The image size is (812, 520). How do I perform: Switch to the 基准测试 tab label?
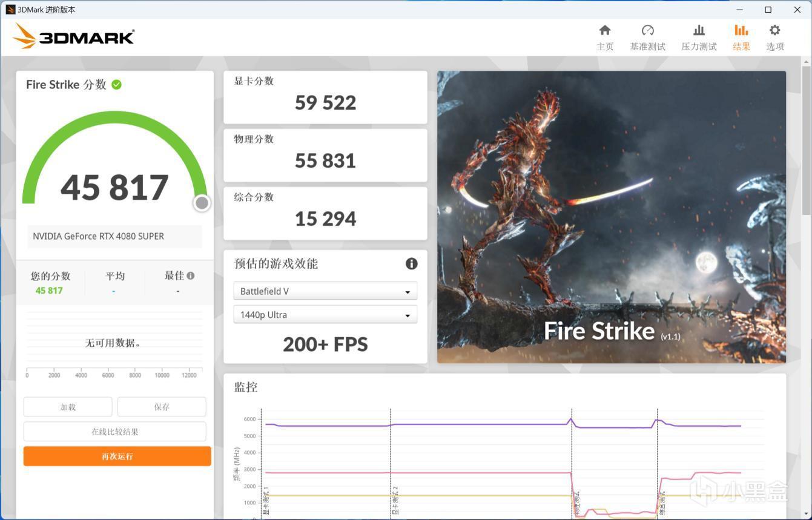pyautogui.click(x=647, y=47)
